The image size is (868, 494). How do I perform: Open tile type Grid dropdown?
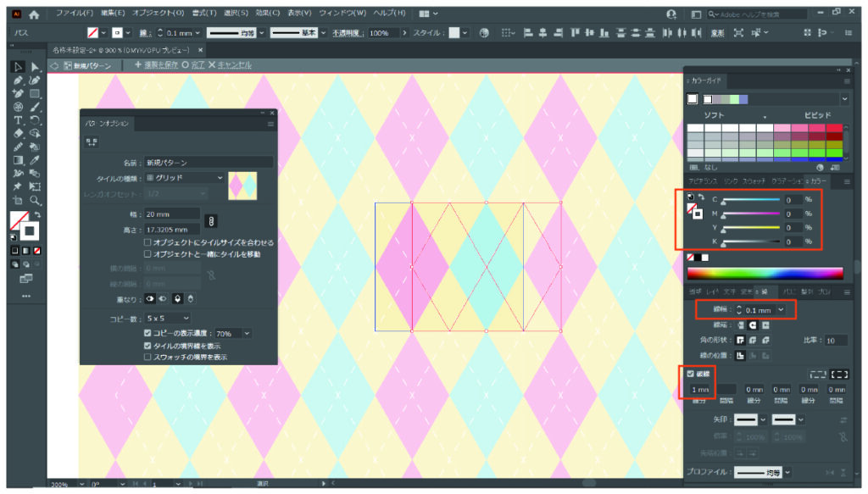pyautogui.click(x=184, y=178)
